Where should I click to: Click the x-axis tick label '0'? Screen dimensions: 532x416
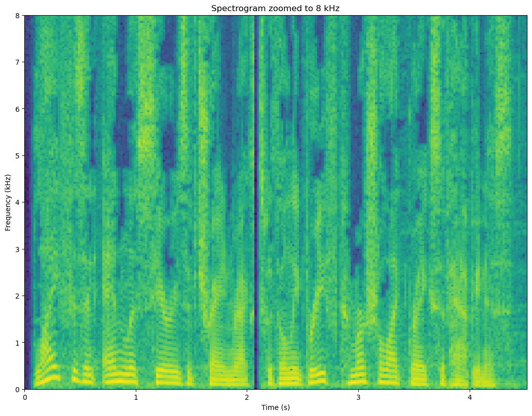pos(25,397)
